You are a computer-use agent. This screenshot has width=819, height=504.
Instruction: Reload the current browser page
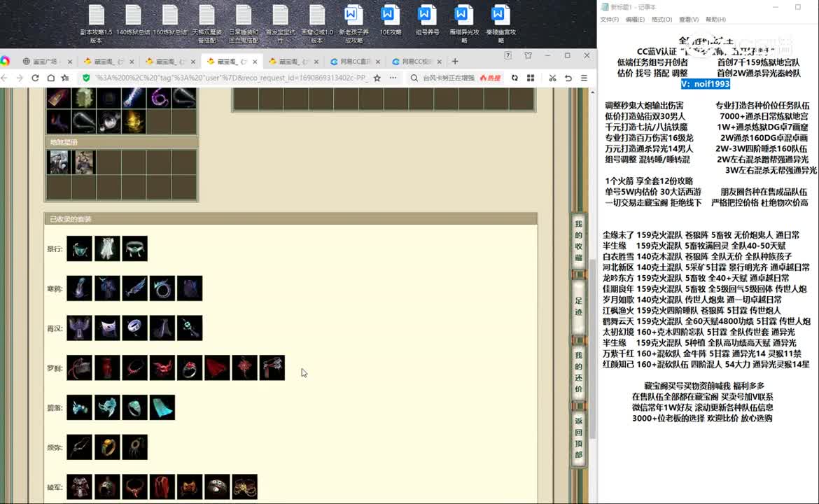(35, 78)
